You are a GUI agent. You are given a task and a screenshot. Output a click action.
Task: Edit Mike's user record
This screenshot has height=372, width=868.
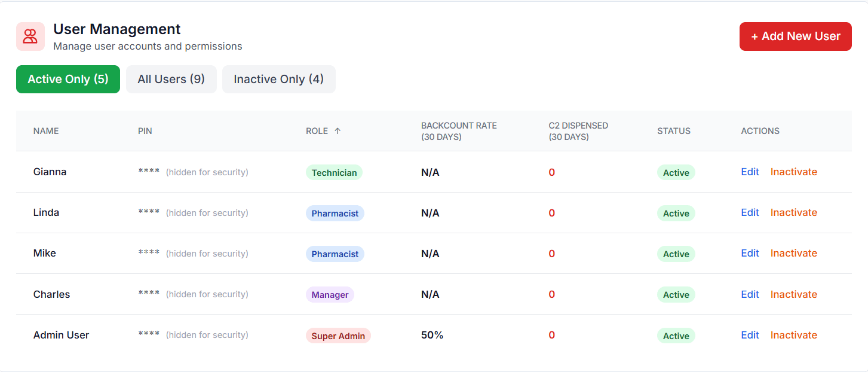(750, 253)
